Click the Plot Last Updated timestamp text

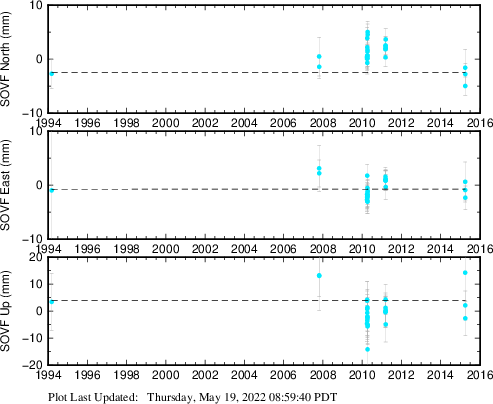tap(193, 397)
